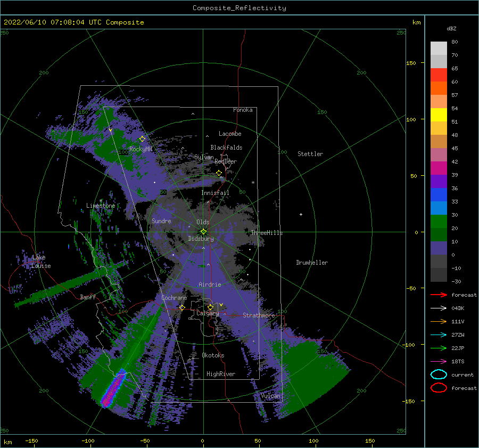Click the green beam-shaped echo north of Banff

click(72, 284)
